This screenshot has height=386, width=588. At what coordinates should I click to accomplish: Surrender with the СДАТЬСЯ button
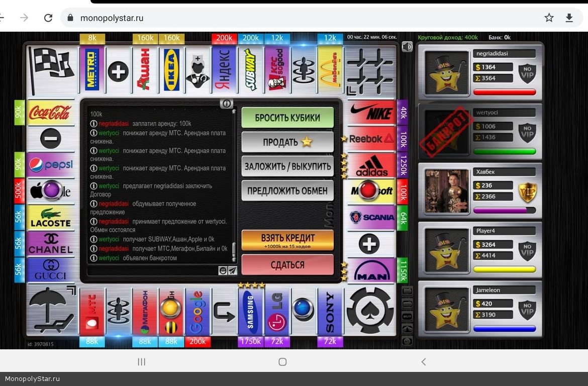(x=287, y=265)
